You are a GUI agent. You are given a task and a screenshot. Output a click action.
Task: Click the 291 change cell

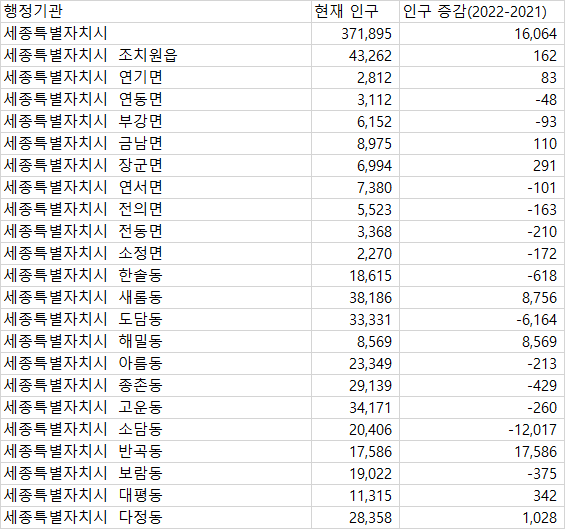[x=482, y=166]
